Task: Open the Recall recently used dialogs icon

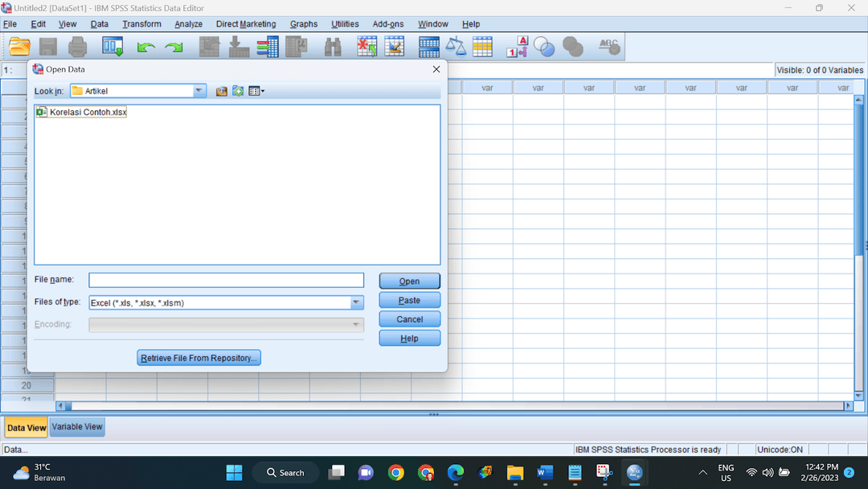Action: click(113, 47)
